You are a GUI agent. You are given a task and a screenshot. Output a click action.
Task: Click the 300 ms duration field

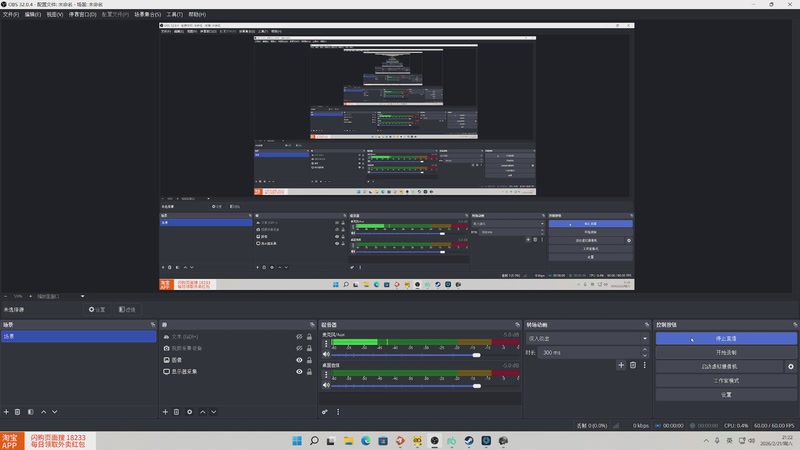[x=589, y=353]
